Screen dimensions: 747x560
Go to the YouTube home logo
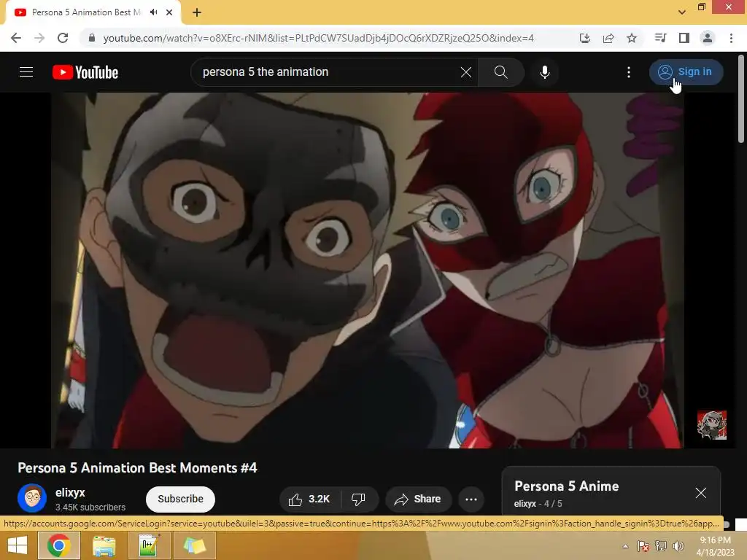(x=85, y=72)
